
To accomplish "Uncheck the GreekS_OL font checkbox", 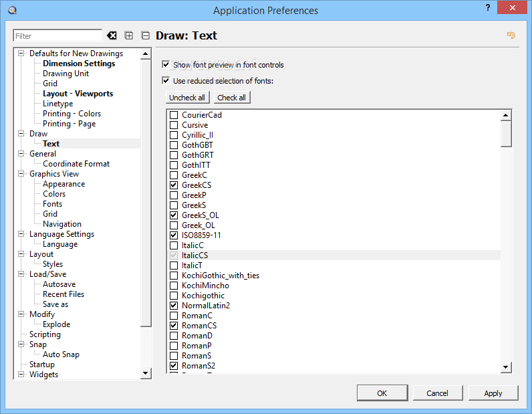I will [x=174, y=215].
